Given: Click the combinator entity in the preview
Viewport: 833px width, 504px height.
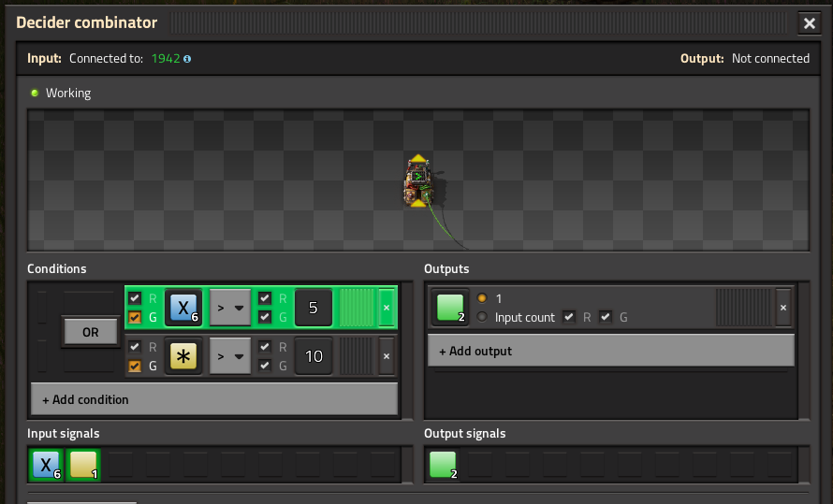Looking at the screenshot, I should [x=418, y=180].
